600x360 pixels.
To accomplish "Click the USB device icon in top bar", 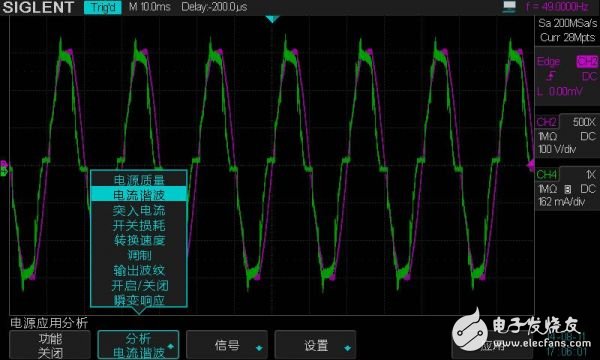I will click(x=509, y=7).
